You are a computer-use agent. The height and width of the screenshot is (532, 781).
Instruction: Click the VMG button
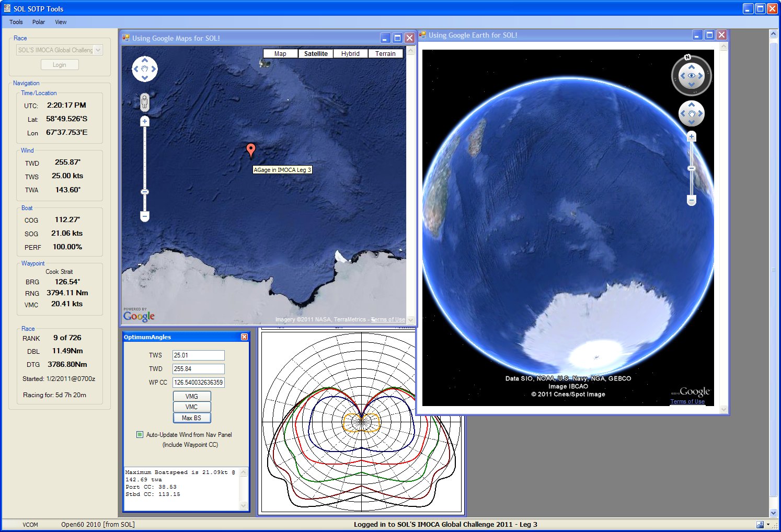pyautogui.click(x=192, y=397)
